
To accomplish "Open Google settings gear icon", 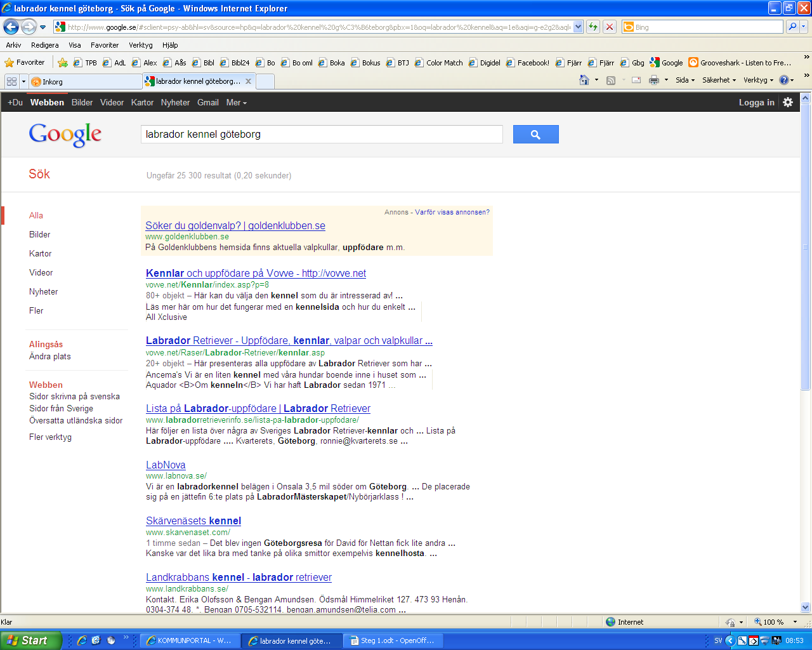I will 788,102.
